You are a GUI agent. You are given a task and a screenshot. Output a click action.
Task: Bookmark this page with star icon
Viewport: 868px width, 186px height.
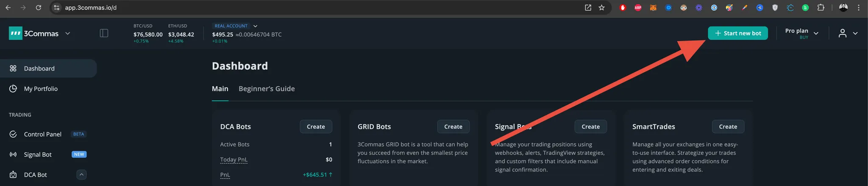[601, 8]
